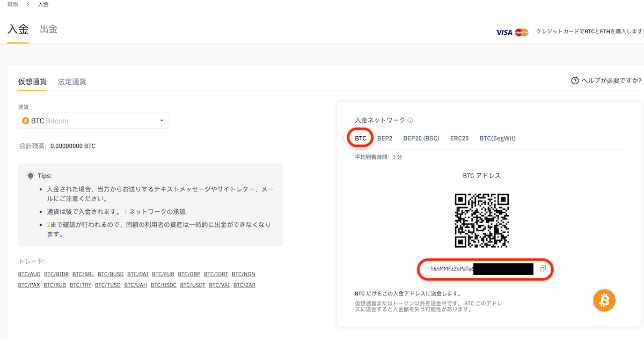Switch to the 入金 deposit tab
The image size is (644, 340).
click(x=18, y=29)
